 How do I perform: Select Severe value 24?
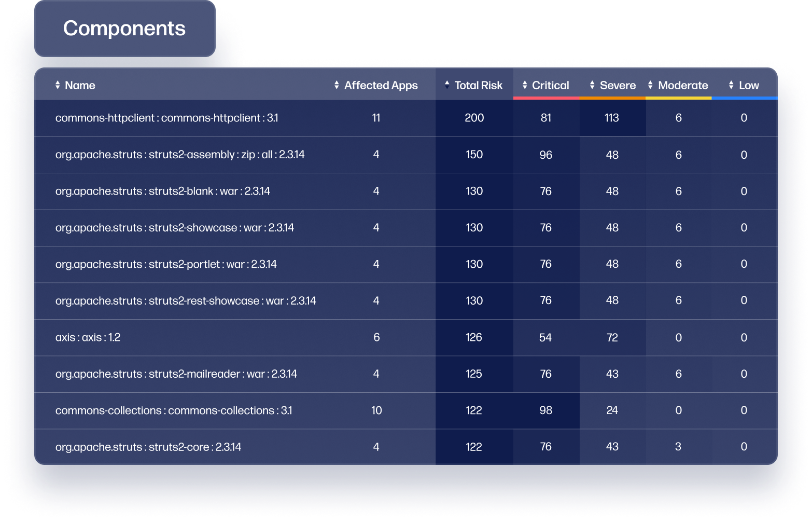click(x=612, y=410)
